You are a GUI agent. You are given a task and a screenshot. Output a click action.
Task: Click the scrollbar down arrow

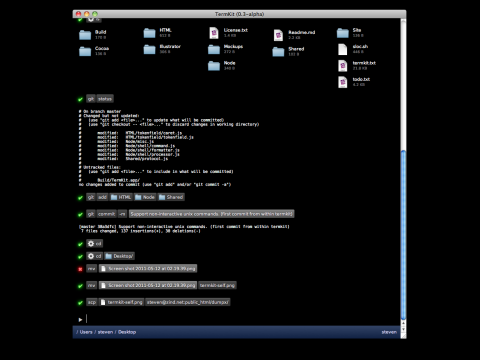[403, 329]
